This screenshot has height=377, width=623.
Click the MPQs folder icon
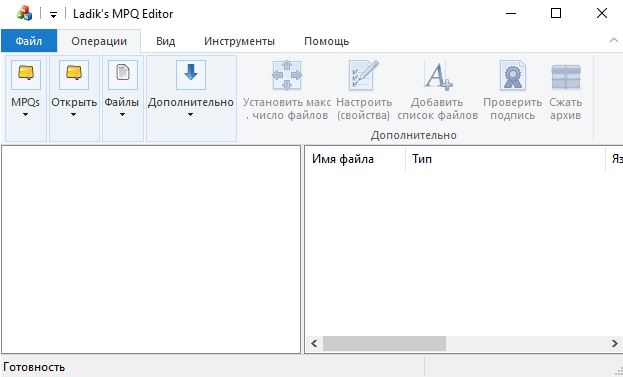(x=26, y=74)
